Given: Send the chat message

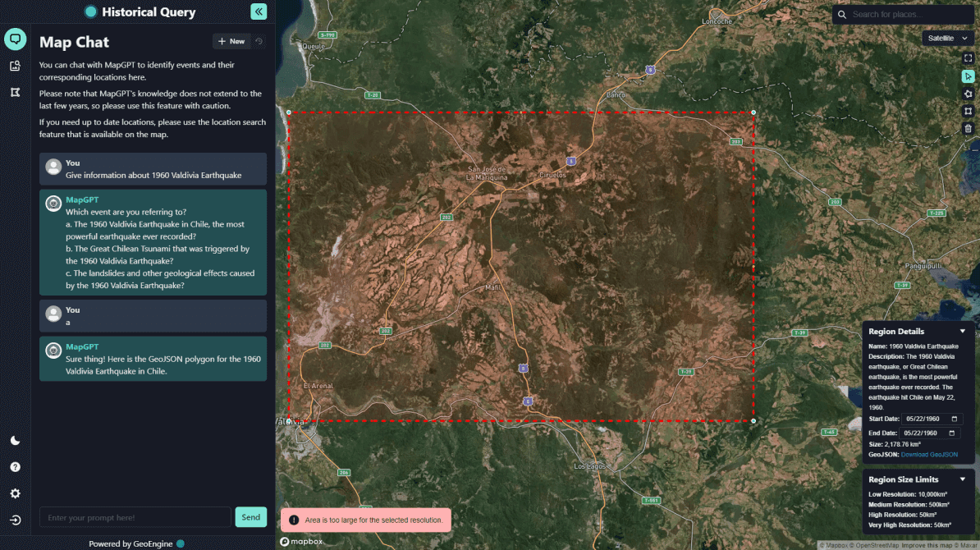Looking at the screenshot, I should point(250,517).
